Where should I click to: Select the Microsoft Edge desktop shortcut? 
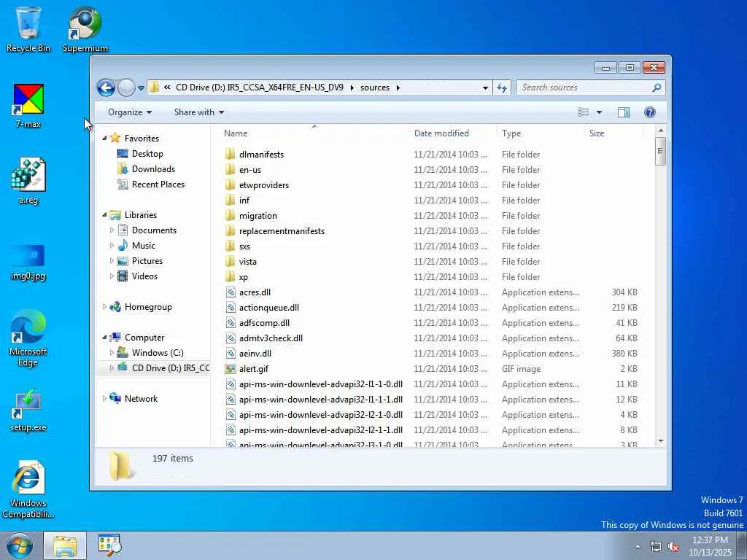pyautogui.click(x=28, y=338)
